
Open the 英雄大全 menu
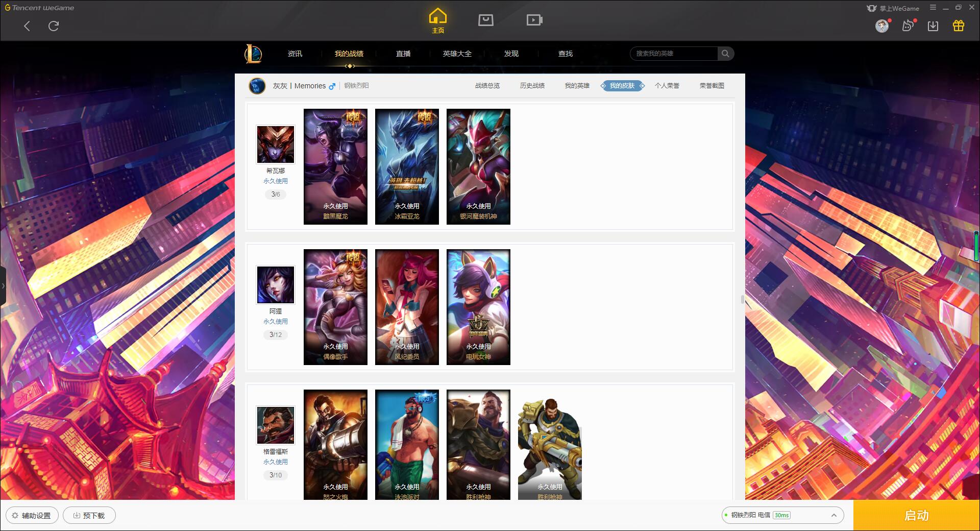click(x=457, y=54)
